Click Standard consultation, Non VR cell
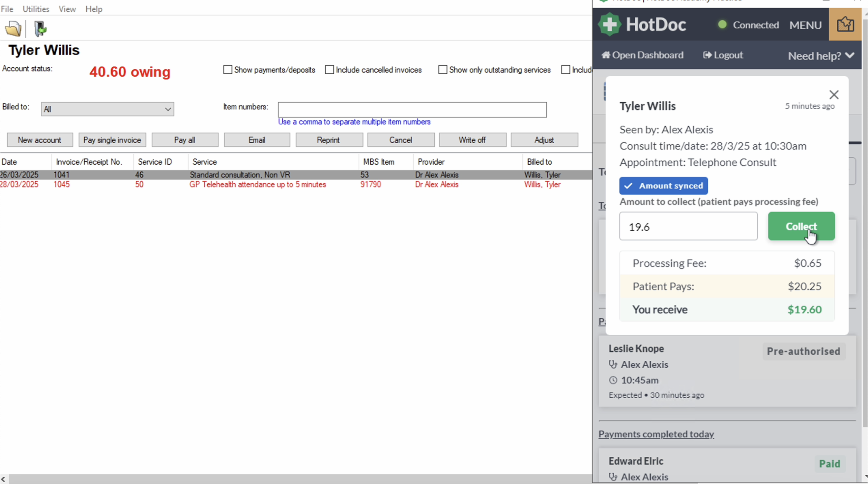The image size is (868, 484). pos(240,175)
